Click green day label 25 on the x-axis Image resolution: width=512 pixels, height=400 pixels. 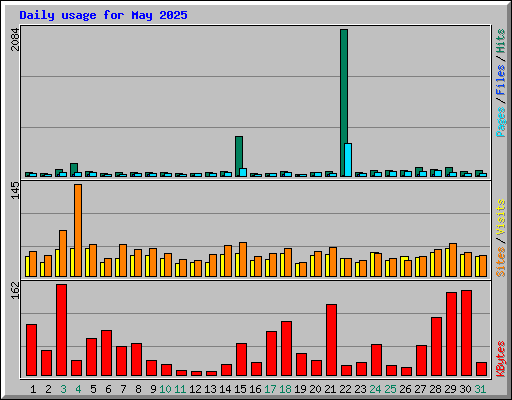[x=390, y=389]
